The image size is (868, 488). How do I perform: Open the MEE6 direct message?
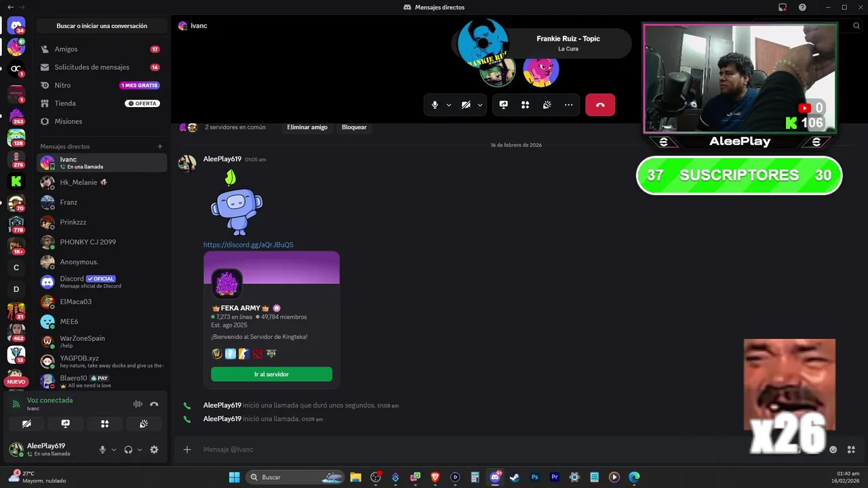(102, 321)
